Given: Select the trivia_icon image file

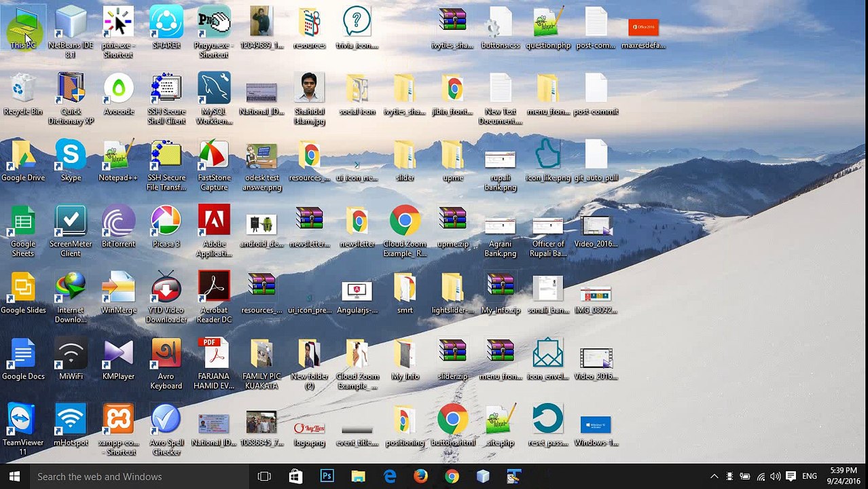Looking at the screenshot, I should pos(357,28).
